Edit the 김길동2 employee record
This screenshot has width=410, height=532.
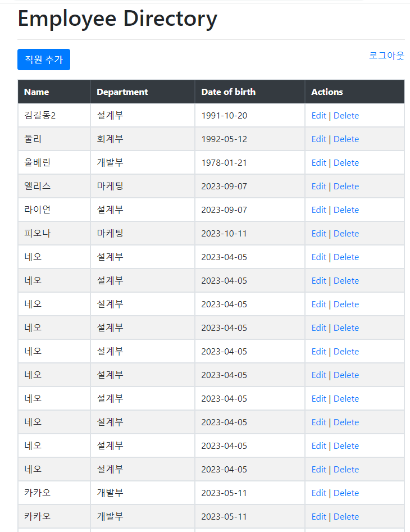[319, 116]
